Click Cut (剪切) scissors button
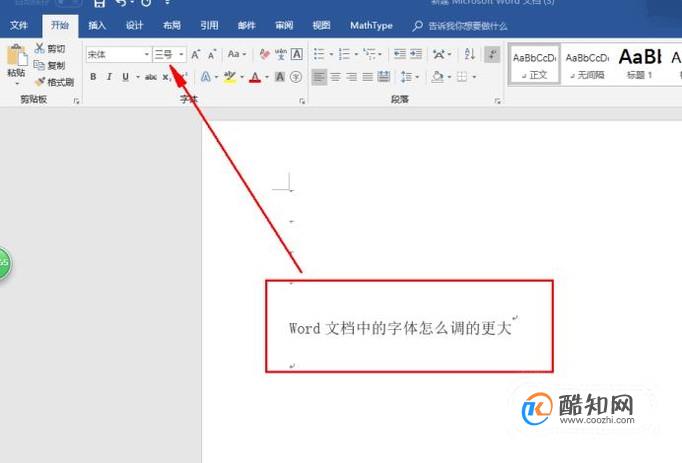Screen dimensions: 682x463 (50, 48)
